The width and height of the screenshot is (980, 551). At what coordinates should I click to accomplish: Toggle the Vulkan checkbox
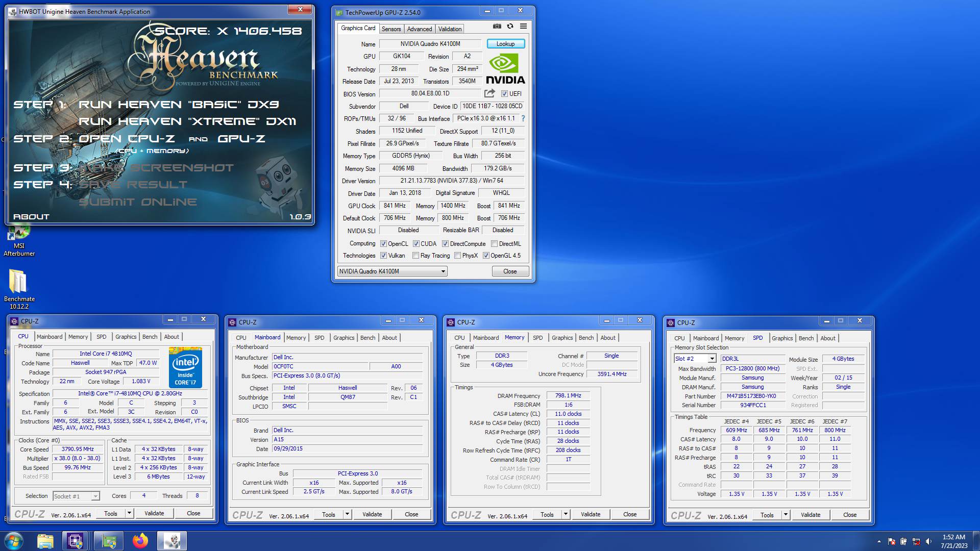384,256
